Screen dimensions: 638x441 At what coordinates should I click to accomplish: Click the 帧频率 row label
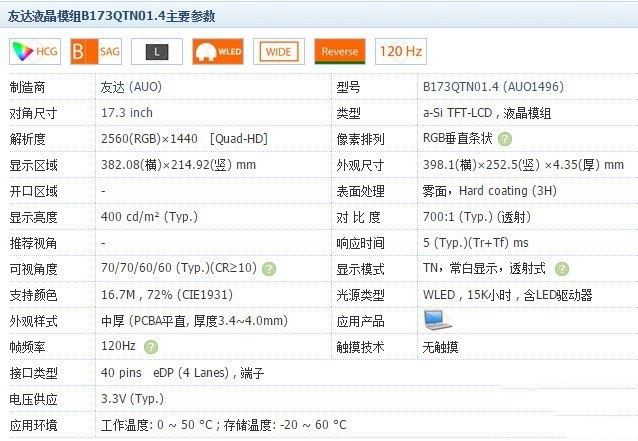(x=27, y=347)
